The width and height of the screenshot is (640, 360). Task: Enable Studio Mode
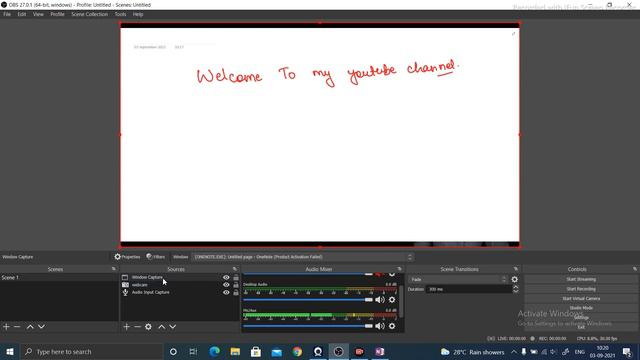point(581,308)
